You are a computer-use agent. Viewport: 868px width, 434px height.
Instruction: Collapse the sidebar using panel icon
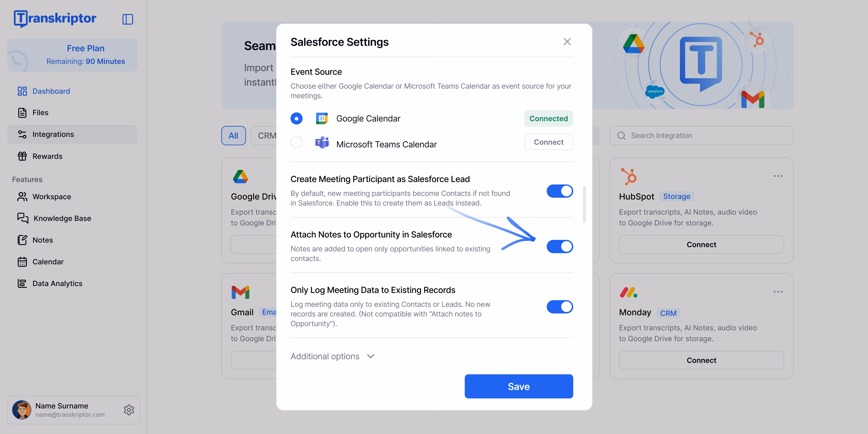point(128,19)
